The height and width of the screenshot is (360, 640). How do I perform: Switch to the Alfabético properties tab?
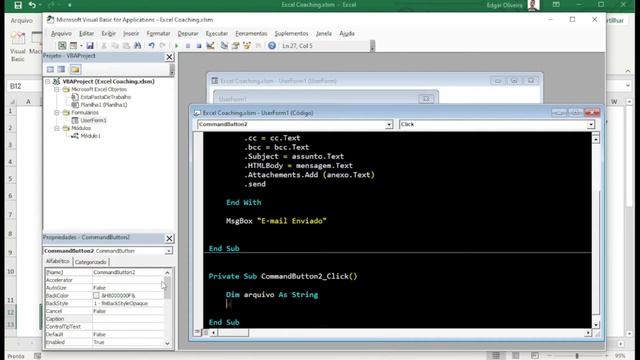pos(58,262)
